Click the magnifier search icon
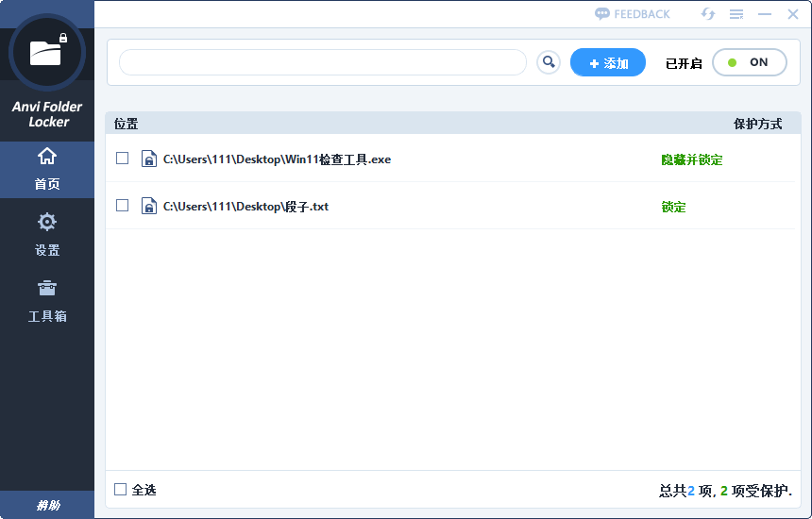Viewport: 812px width, 519px height. click(548, 62)
